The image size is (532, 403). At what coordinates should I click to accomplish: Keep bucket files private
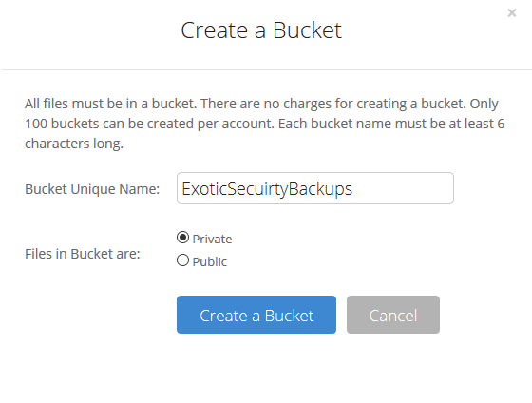[x=182, y=238]
